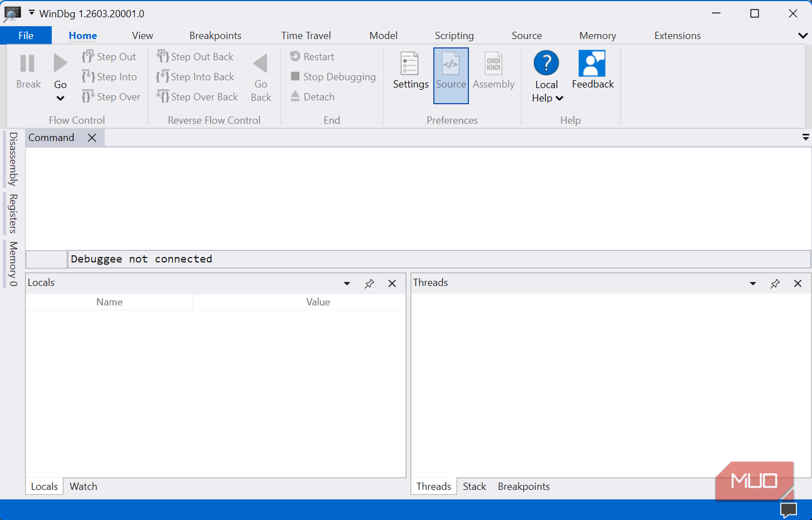Open the Command window tab list dropdown
This screenshot has height=520, width=812.
tap(805, 137)
